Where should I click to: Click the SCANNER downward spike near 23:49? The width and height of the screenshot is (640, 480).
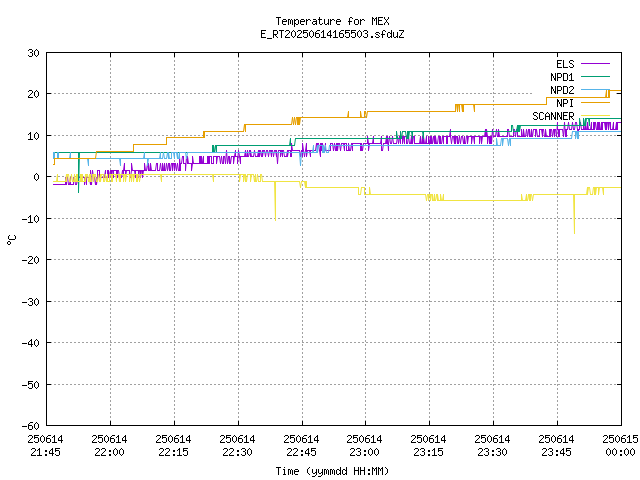point(574,214)
